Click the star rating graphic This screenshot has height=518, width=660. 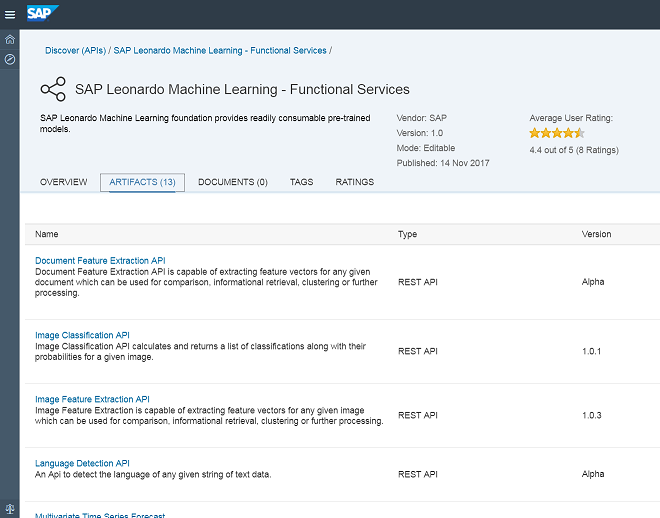point(557,133)
